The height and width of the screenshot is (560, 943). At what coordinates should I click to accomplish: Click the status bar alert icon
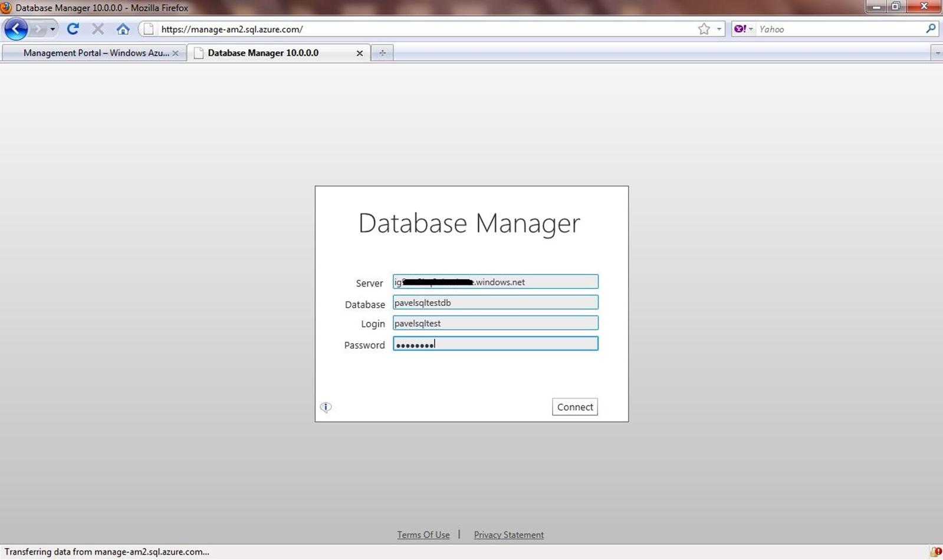pos(936,552)
